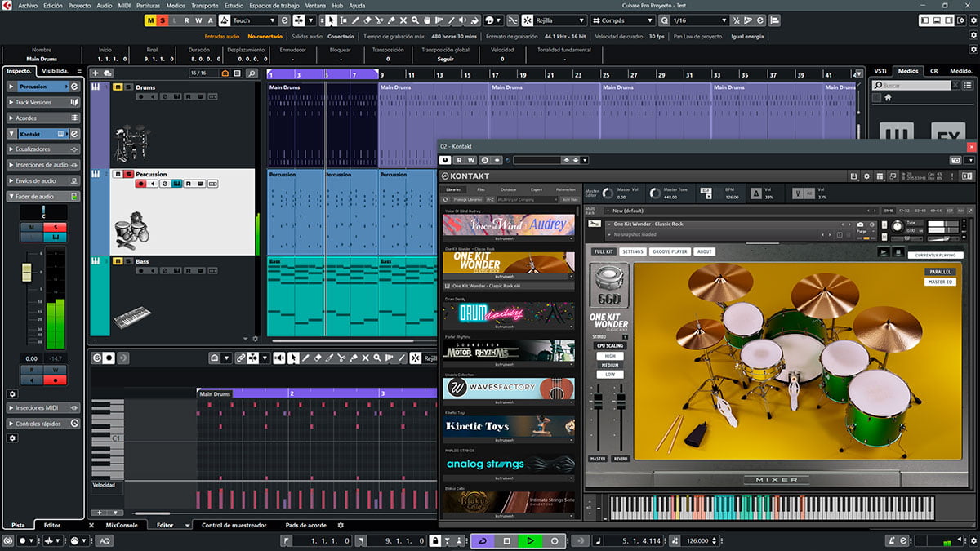Viewport: 980px width, 551px height.
Task: Click the MASTER EQ button
Action: (x=939, y=282)
